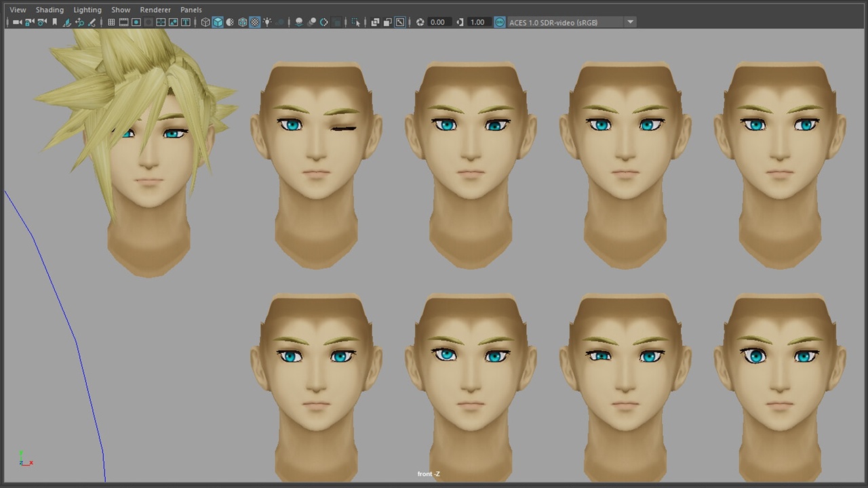The height and width of the screenshot is (488, 868).
Task: Click the Gamma reset icon
Action: coord(460,22)
